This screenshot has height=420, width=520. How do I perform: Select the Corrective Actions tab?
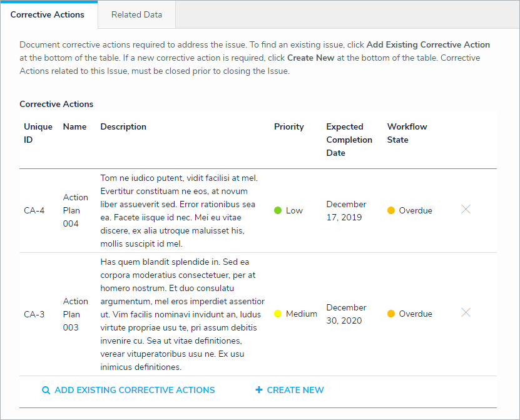coord(48,14)
